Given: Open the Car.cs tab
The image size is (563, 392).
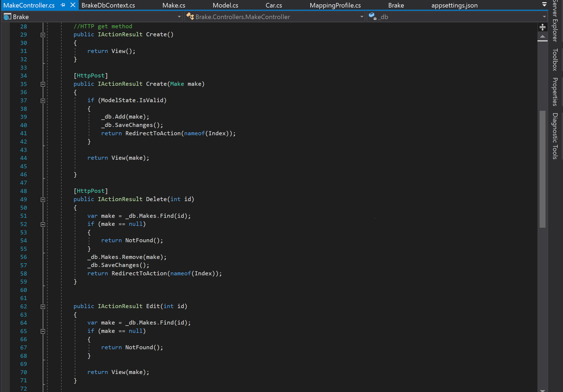Looking at the screenshot, I should point(273,5).
